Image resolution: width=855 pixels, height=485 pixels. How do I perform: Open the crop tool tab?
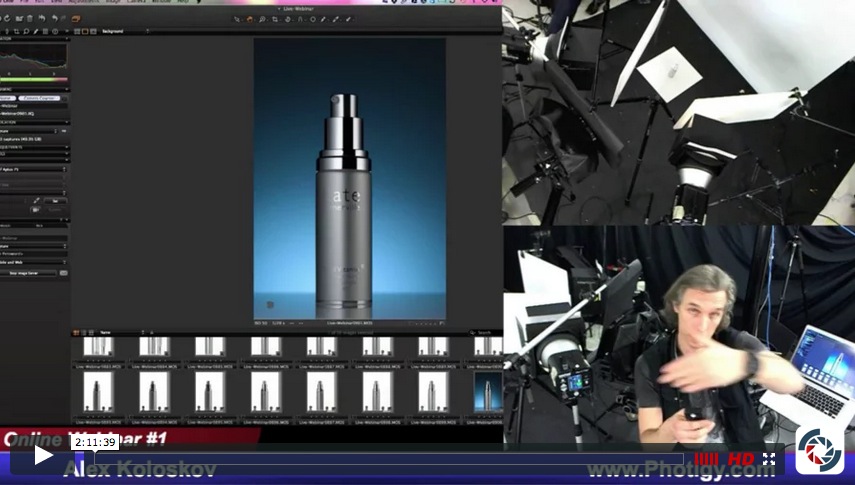click(16, 32)
